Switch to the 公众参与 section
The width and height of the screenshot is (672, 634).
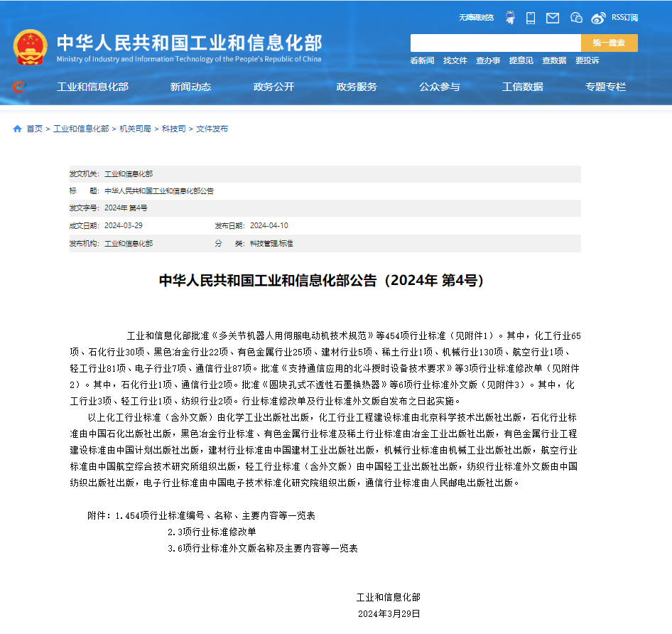pos(440,87)
